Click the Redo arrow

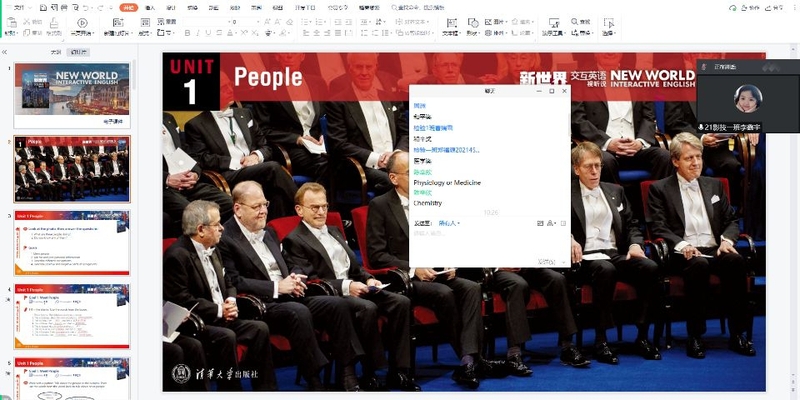point(99,8)
